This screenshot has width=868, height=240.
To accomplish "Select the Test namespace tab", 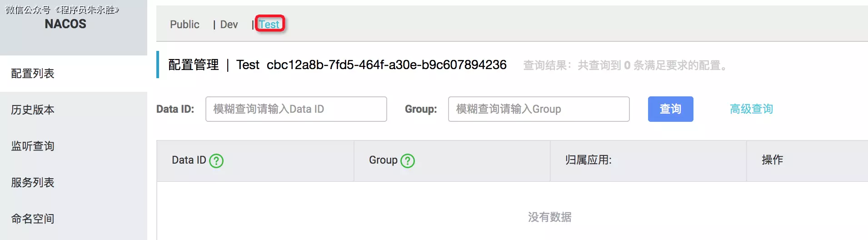I will click(269, 25).
